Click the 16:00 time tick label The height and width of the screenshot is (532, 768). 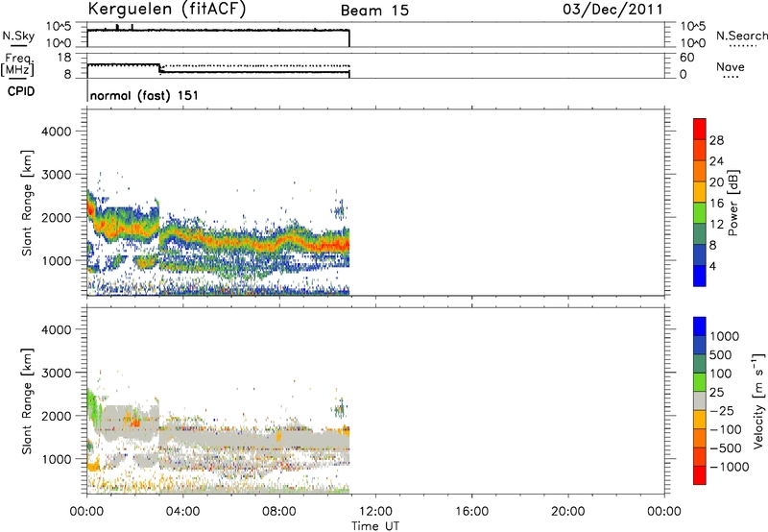(x=471, y=512)
